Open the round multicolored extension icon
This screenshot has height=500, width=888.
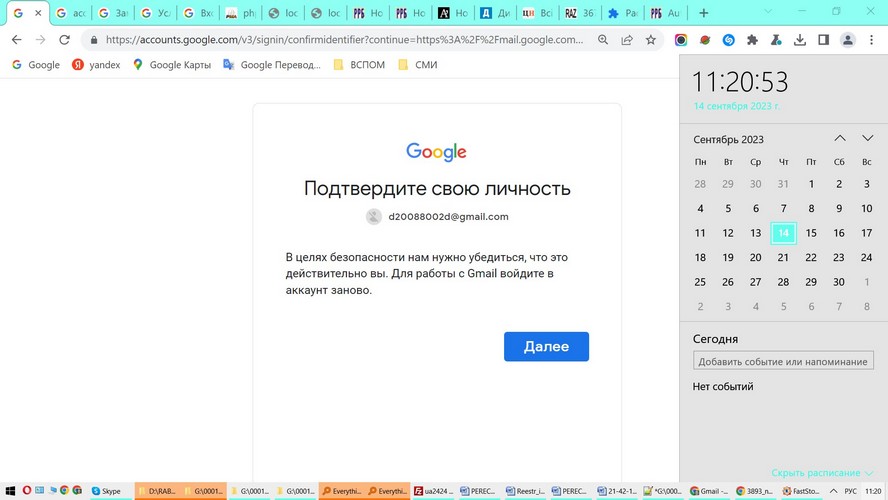click(681, 40)
